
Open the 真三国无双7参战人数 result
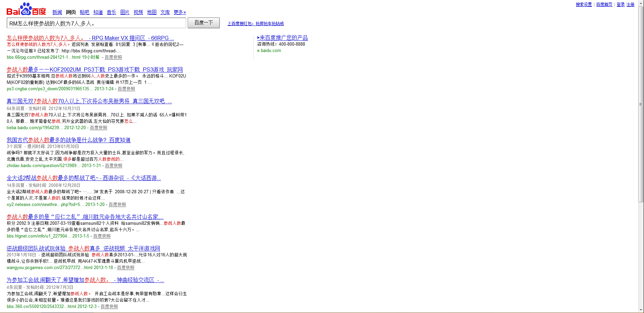89,101
